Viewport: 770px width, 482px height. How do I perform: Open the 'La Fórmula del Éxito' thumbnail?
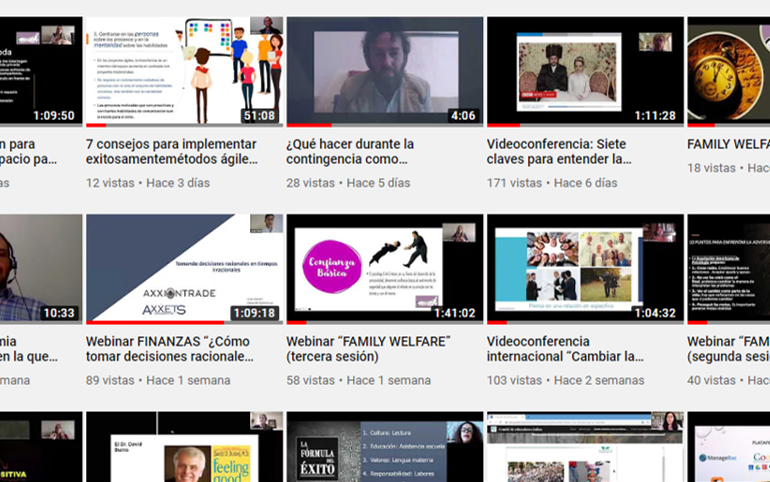tap(385, 447)
